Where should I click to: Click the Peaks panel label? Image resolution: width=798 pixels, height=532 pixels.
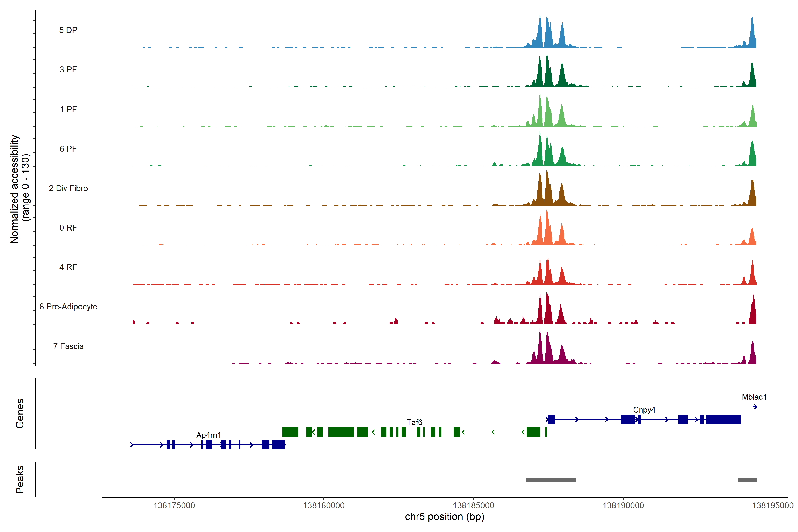[20, 479]
